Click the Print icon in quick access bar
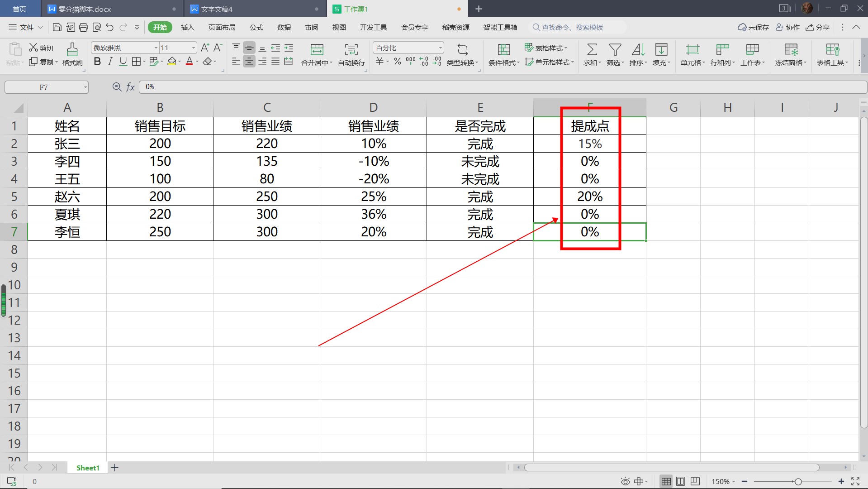The width and height of the screenshot is (868, 489). 83,28
